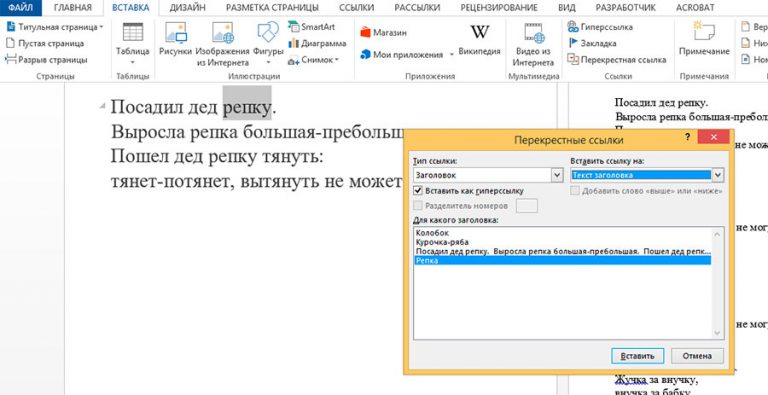Expand the Фигуры dropdown arrow

[x=268, y=62]
